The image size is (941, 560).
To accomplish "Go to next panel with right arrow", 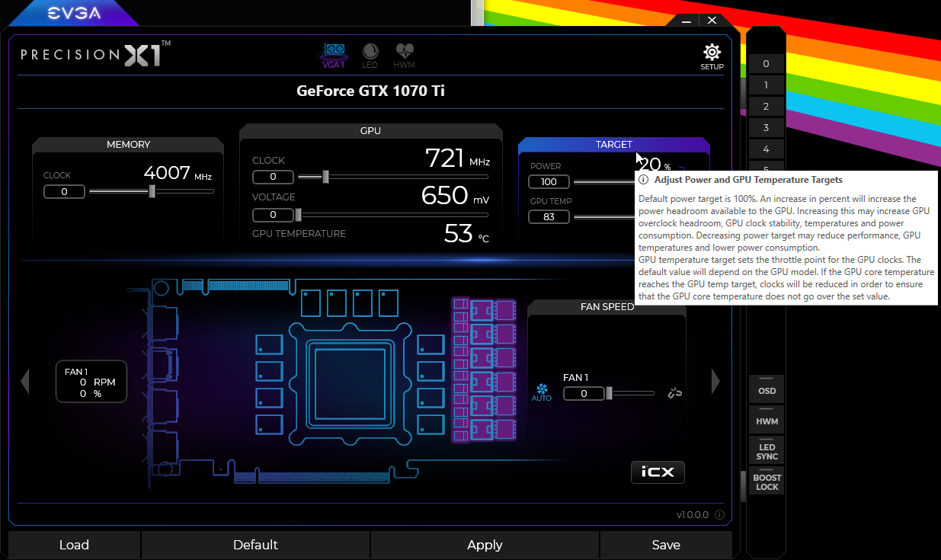I will [715, 381].
